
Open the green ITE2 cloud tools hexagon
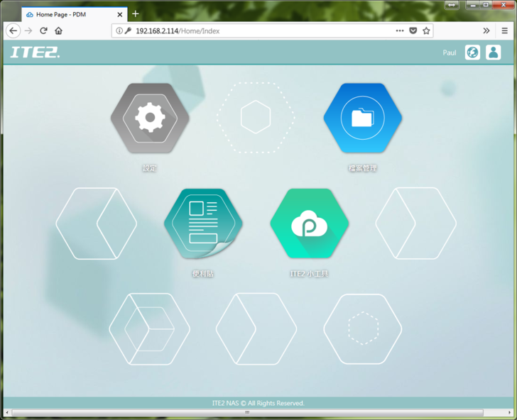pos(310,223)
